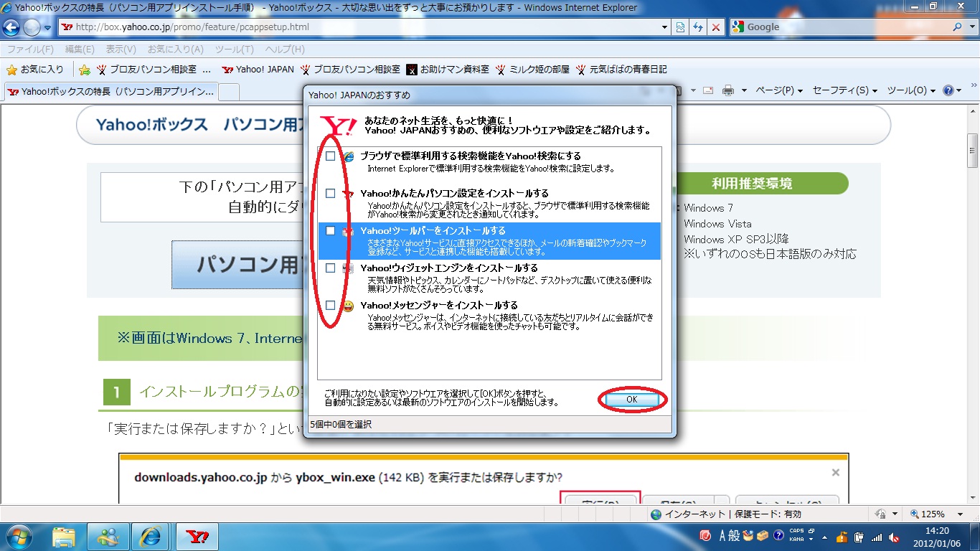Select the Yahoo!ボックスの特長 browser tab

[110, 92]
